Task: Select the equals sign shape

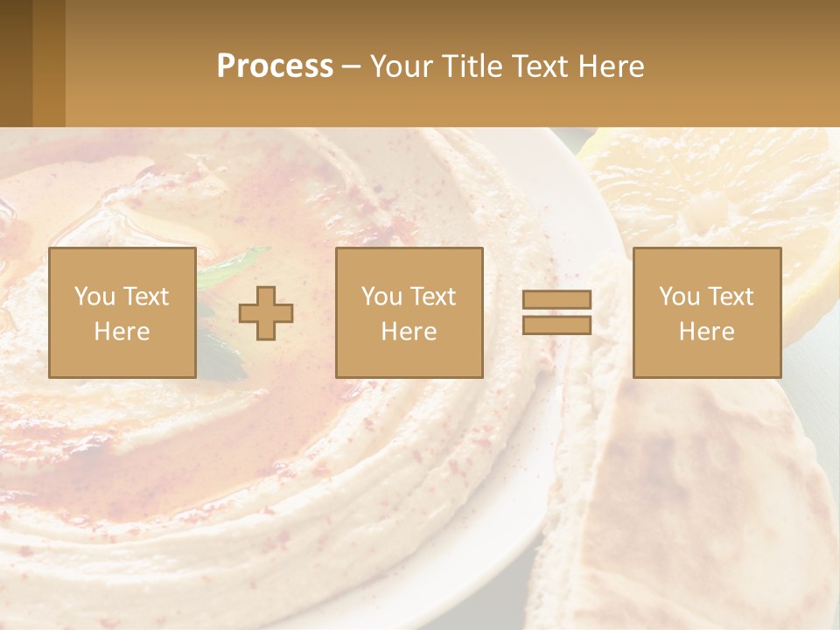Action: click(556, 312)
